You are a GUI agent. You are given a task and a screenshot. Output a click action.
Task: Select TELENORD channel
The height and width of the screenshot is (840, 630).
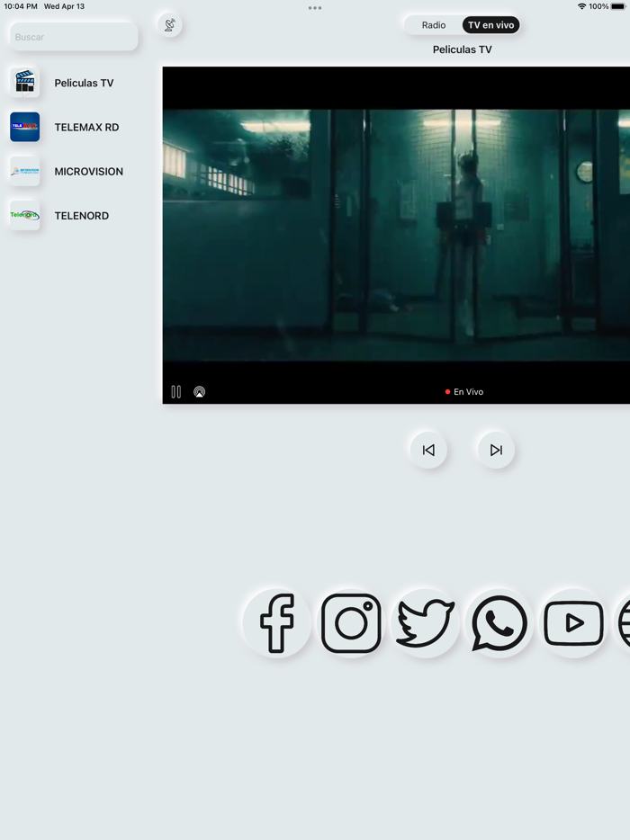coord(74,215)
